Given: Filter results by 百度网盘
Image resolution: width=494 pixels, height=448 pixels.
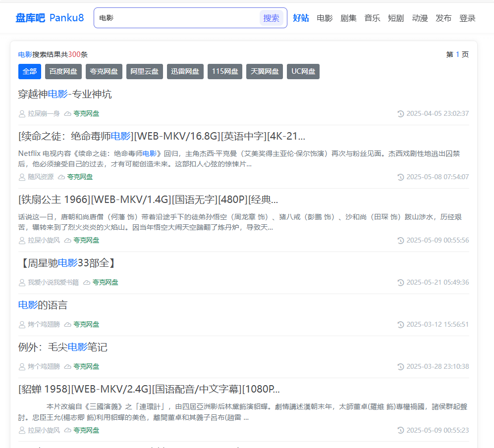Looking at the screenshot, I should click(63, 71).
